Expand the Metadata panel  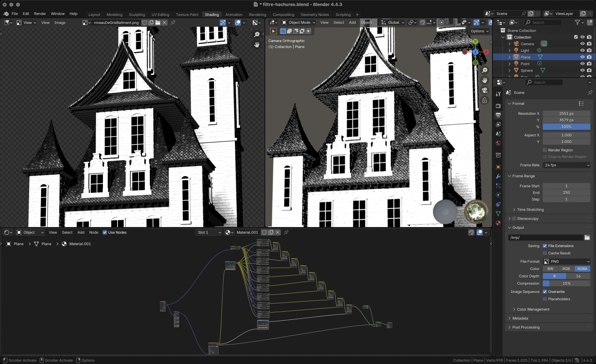point(509,318)
